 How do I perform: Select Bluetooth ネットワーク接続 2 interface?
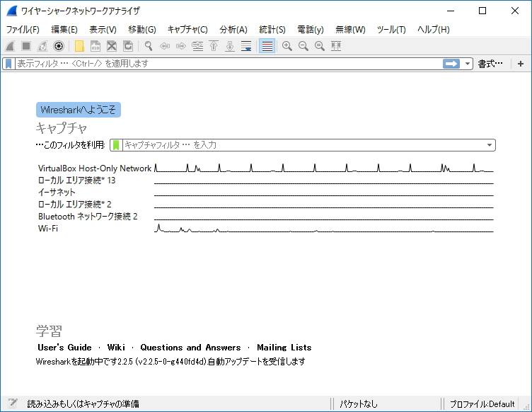(x=266, y=216)
